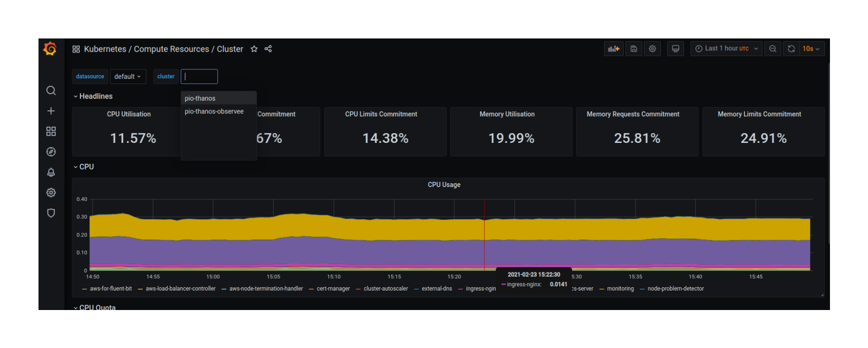868x348 pixels.
Task: Share the dashboard via share icon
Action: pyautogui.click(x=268, y=49)
